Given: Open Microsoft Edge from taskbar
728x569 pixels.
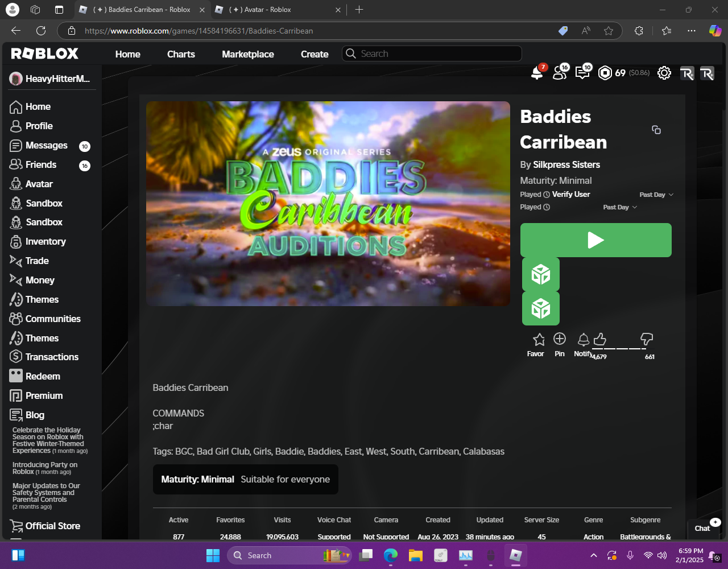Looking at the screenshot, I should coord(390,555).
